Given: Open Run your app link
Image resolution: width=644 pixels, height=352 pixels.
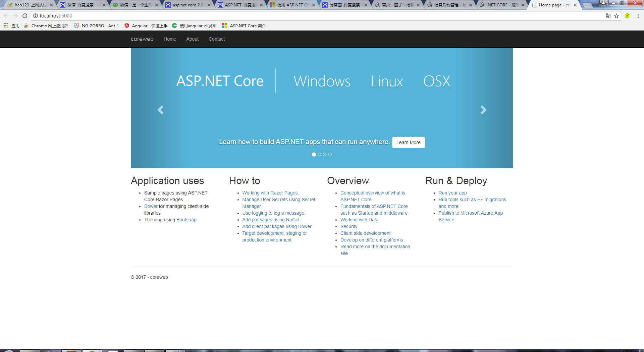Looking at the screenshot, I should pyautogui.click(x=452, y=193).
